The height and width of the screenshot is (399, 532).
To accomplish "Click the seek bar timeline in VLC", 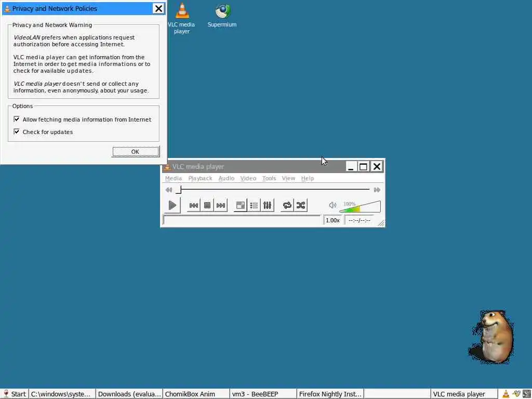I will click(273, 189).
